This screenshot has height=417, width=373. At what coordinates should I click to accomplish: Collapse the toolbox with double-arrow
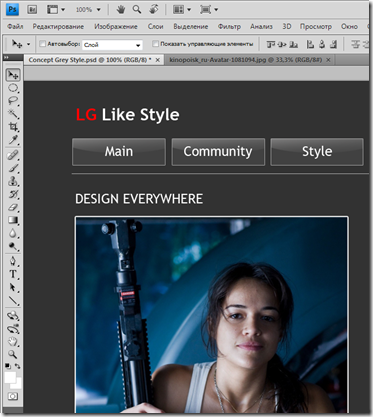pyautogui.click(x=6, y=57)
